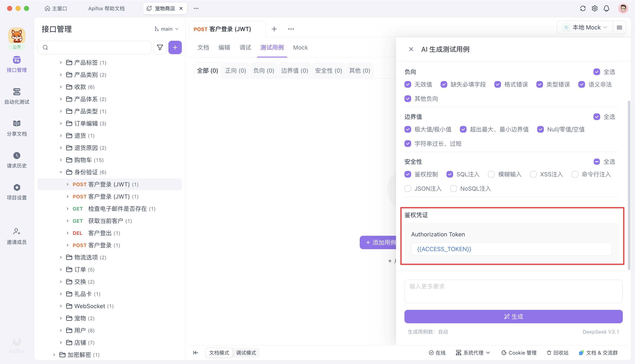This screenshot has width=635, height=364.
Task: Open the filter icon next to the API search bar
Action: [160, 47]
